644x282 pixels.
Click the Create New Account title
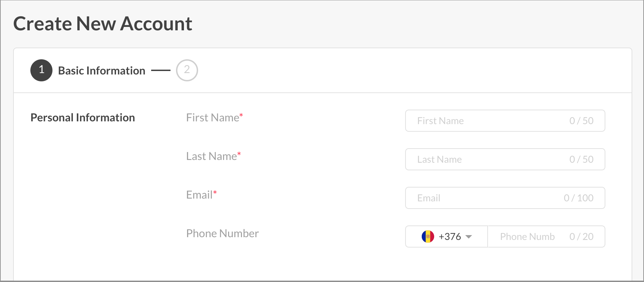(103, 24)
